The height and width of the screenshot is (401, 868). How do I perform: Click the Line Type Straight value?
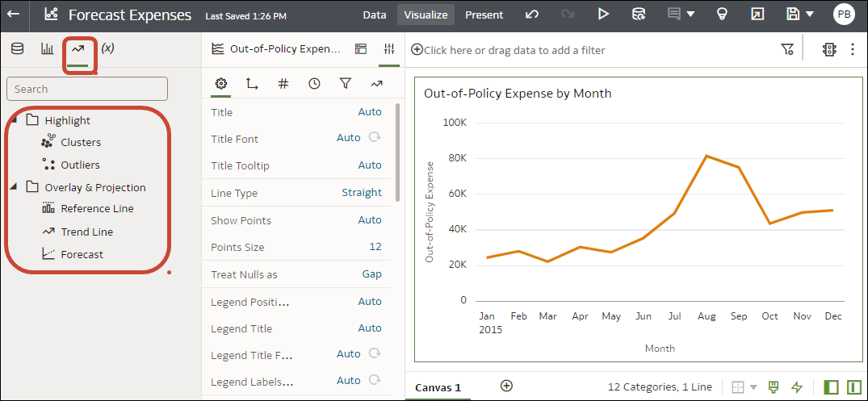361,193
